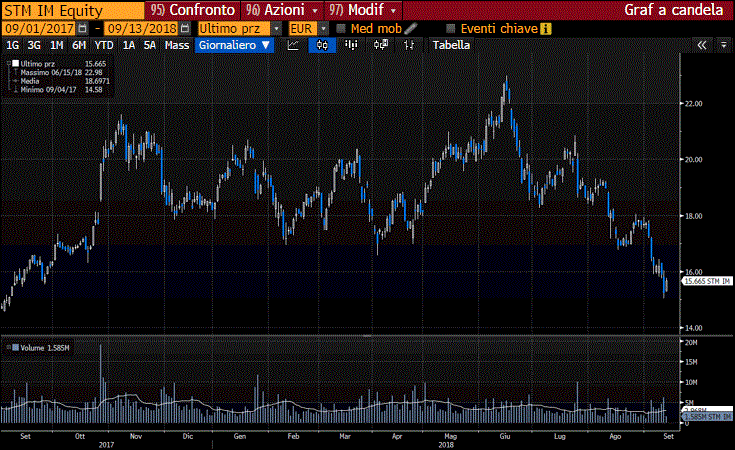The height and width of the screenshot is (450, 735).
Task: Click the Massimo 06/15/18 legend row
Action: pyautogui.click(x=61, y=72)
